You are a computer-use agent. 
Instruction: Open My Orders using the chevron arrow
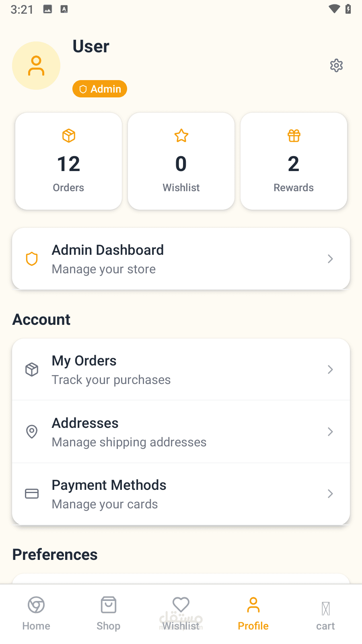tap(330, 369)
